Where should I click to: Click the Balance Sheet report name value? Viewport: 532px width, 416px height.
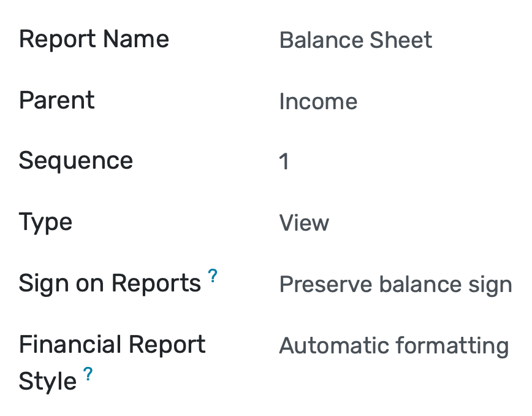tap(355, 40)
